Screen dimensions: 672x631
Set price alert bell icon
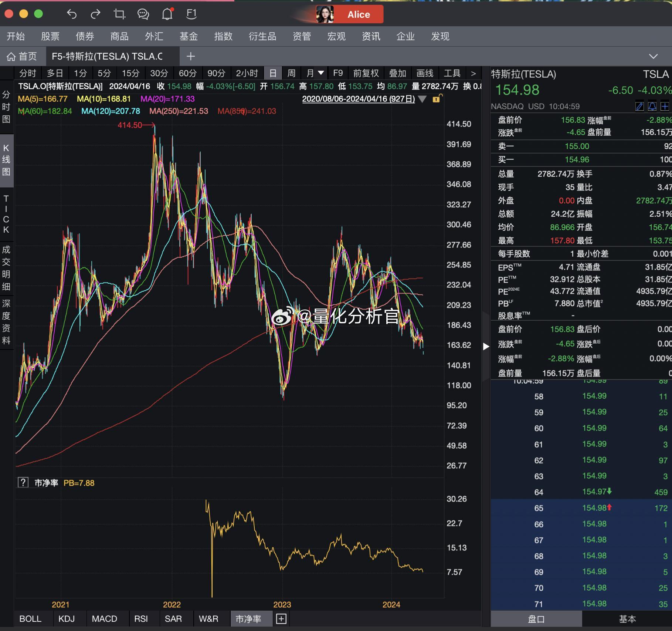coord(652,107)
